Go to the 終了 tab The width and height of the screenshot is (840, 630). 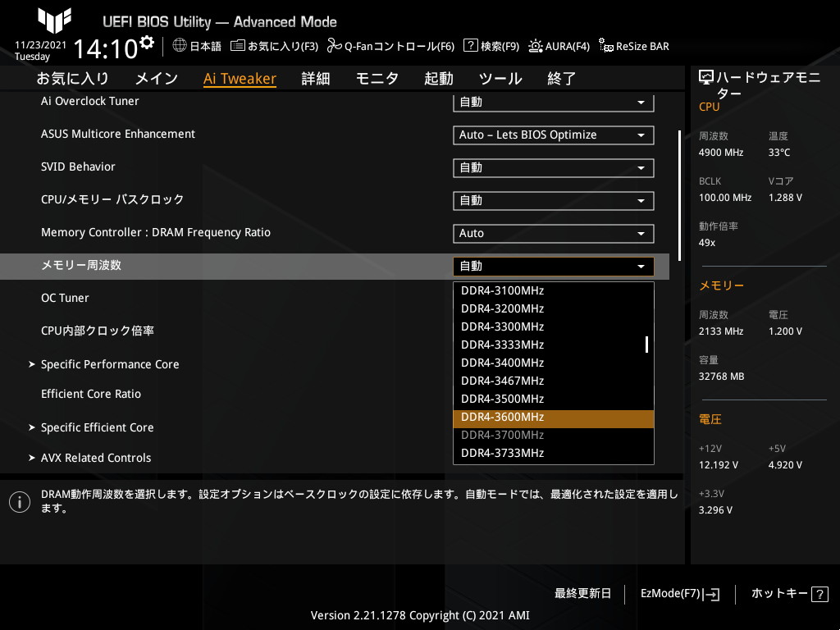pyautogui.click(x=561, y=78)
